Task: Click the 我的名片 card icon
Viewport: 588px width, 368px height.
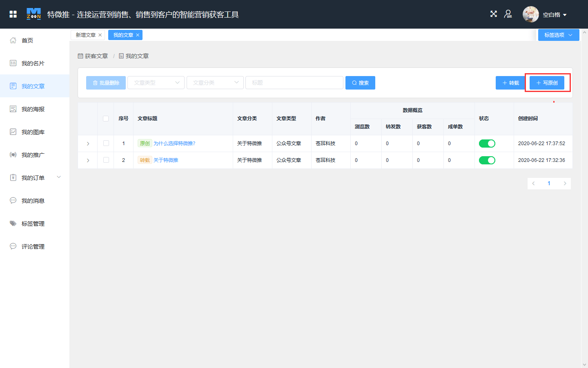Action: pos(13,63)
